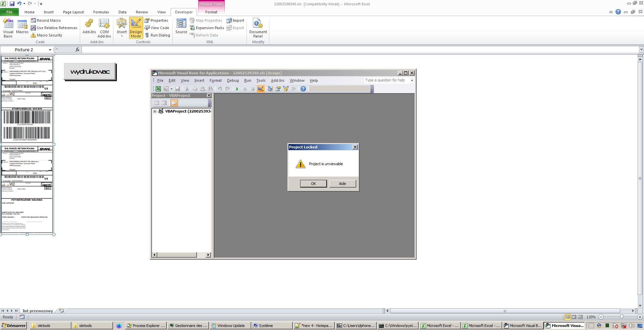The image size is (644, 330).
Task: Save workbook from Quick Access Toolbar
Action: pyautogui.click(x=12, y=4)
